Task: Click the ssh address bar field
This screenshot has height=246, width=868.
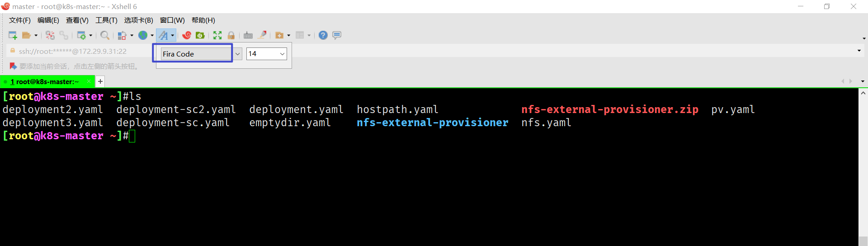Action: pyautogui.click(x=77, y=51)
